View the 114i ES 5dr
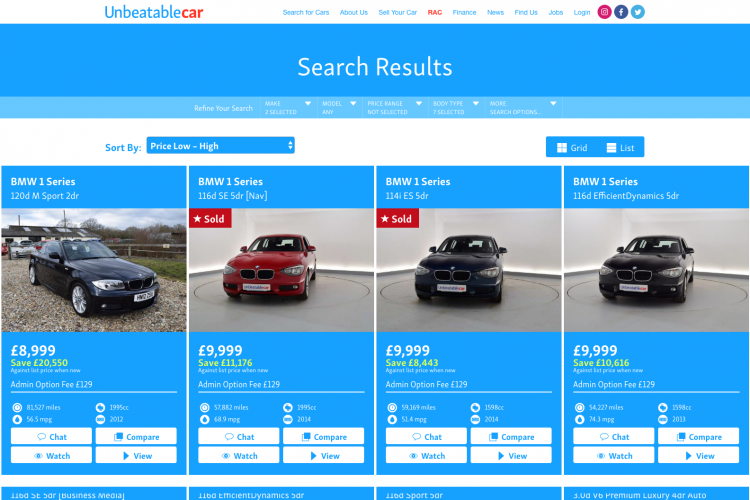This screenshot has height=500, width=750. [511, 456]
